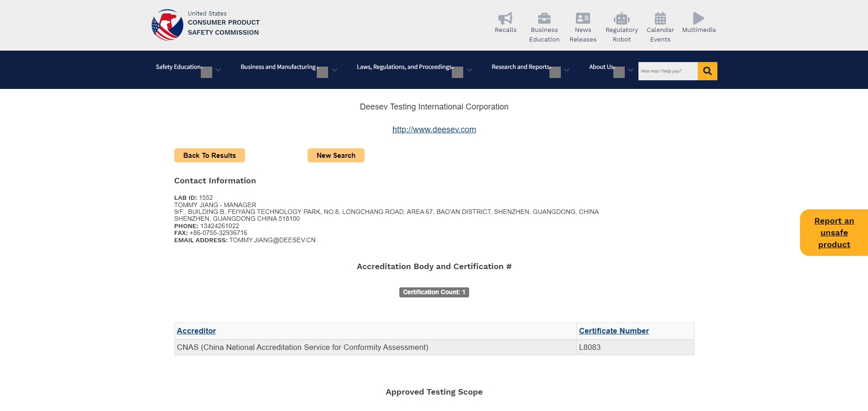Viewport: 868px width, 411px height.
Task: Sort by Accreditor column header
Action: [196, 331]
